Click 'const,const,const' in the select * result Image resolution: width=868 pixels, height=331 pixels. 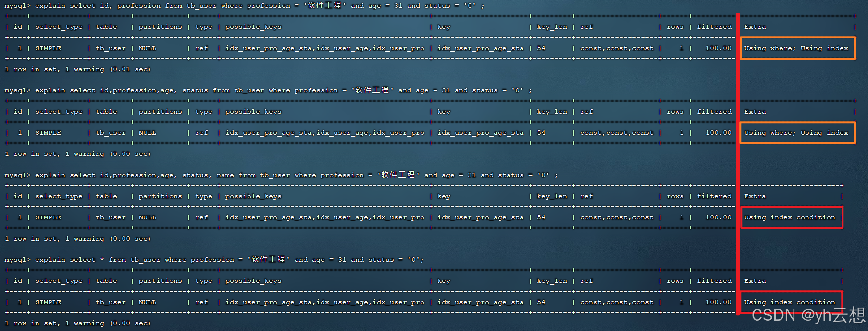pos(617,302)
